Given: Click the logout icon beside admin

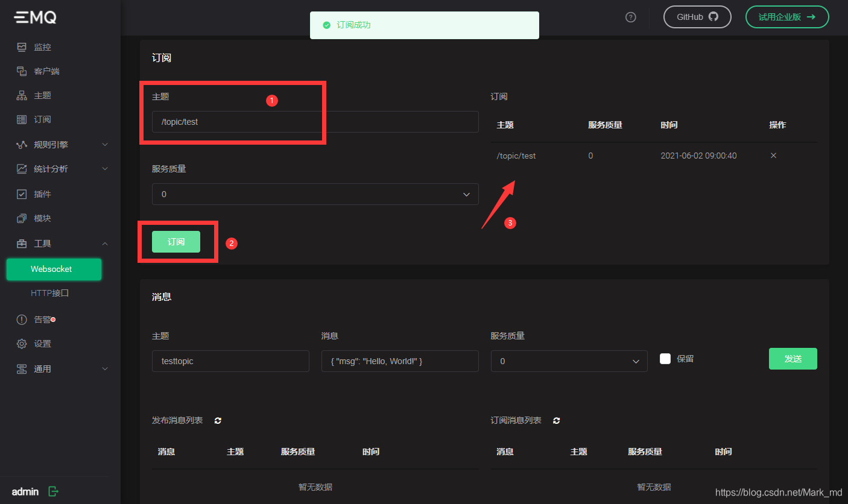Looking at the screenshot, I should [x=53, y=491].
